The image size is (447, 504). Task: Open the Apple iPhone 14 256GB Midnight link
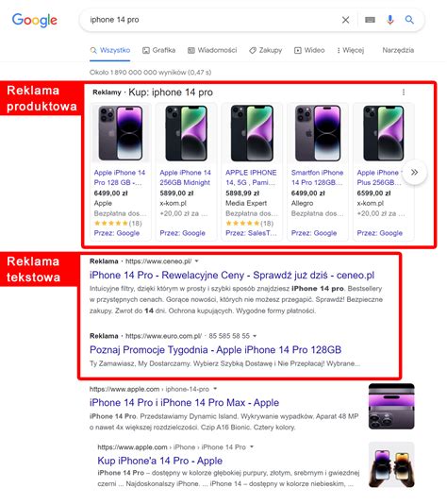point(185,177)
